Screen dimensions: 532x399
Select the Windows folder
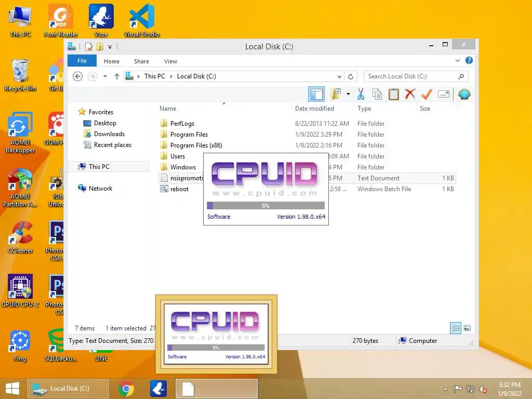pyautogui.click(x=183, y=167)
